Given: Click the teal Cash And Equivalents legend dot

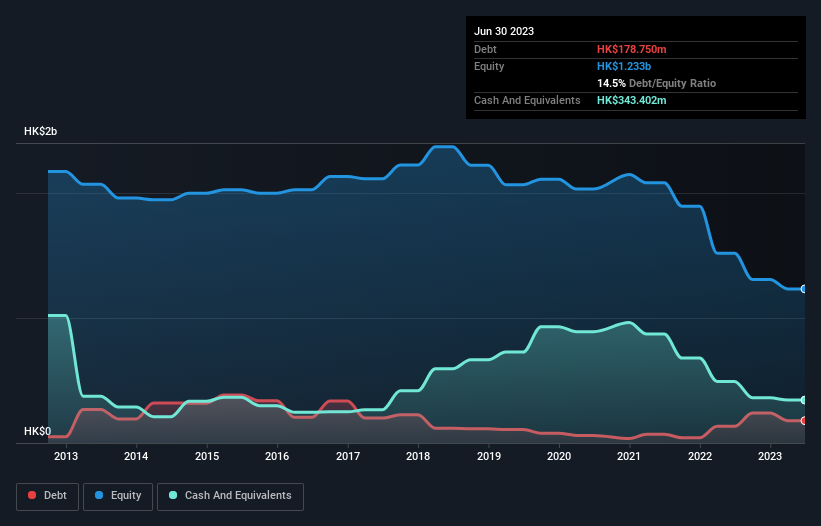Looking at the screenshot, I should [x=173, y=495].
